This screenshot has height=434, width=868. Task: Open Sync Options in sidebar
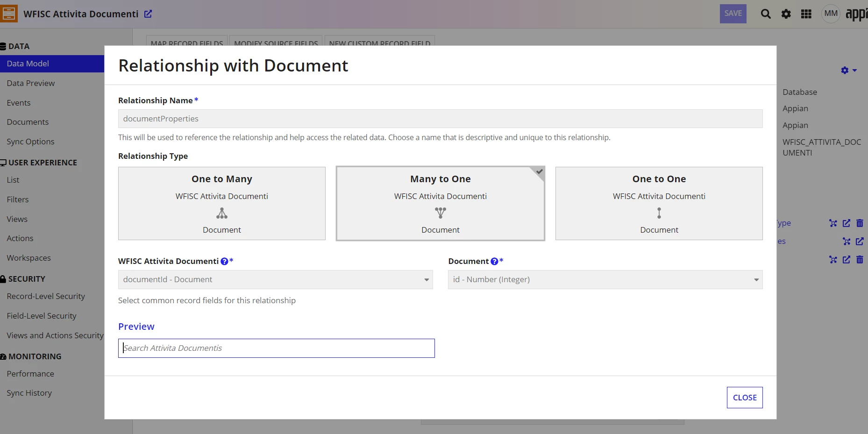30,142
